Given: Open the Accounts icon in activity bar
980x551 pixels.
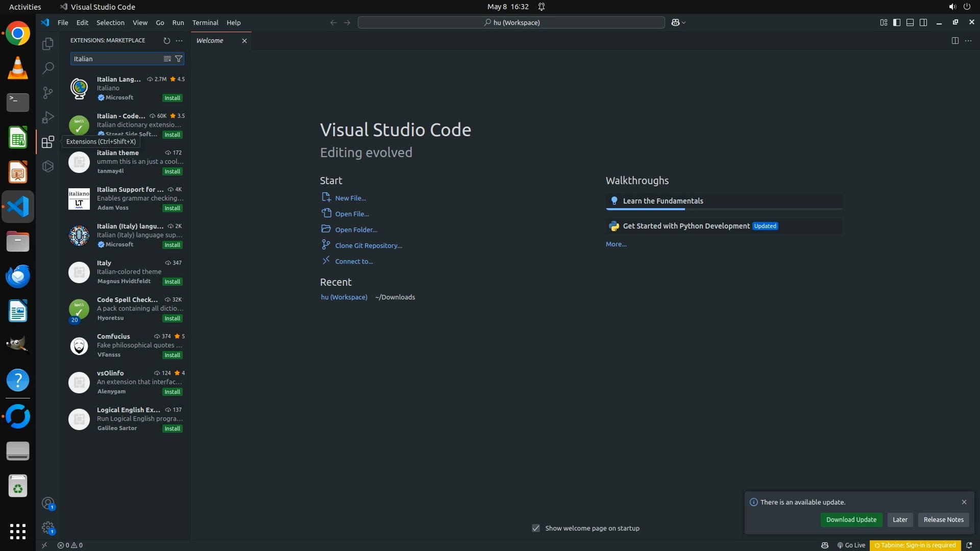Looking at the screenshot, I should pyautogui.click(x=47, y=504).
